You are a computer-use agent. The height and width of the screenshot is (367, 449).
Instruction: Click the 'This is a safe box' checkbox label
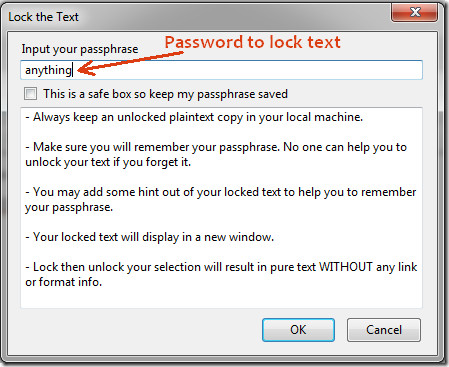[x=165, y=94]
